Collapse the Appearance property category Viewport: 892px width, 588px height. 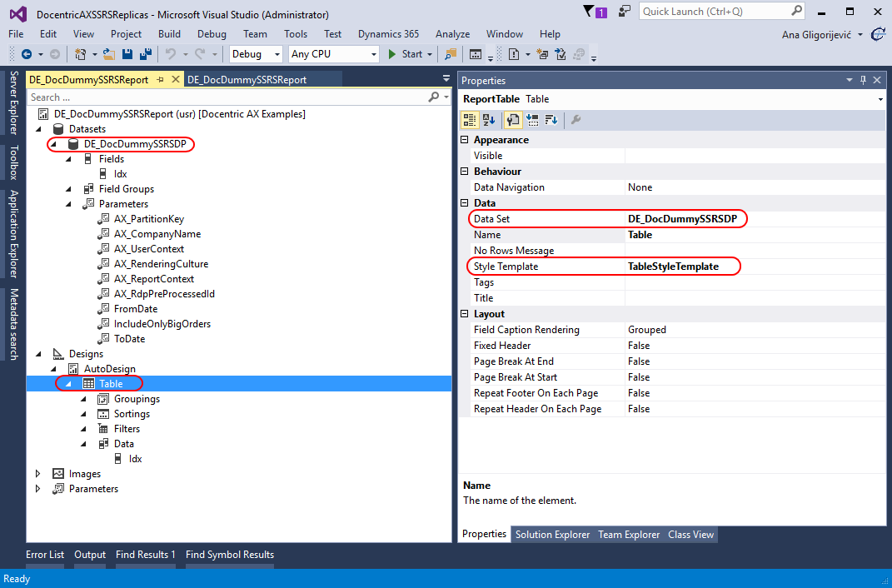click(464, 140)
